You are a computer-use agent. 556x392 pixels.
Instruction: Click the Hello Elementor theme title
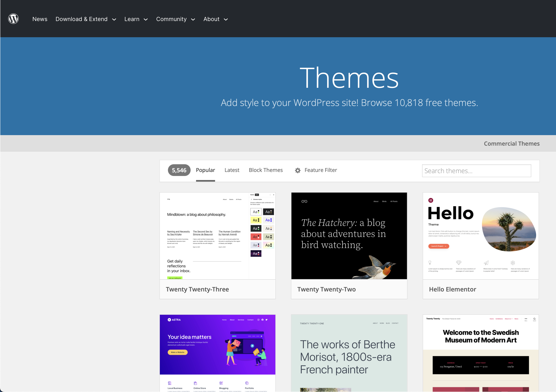452,289
